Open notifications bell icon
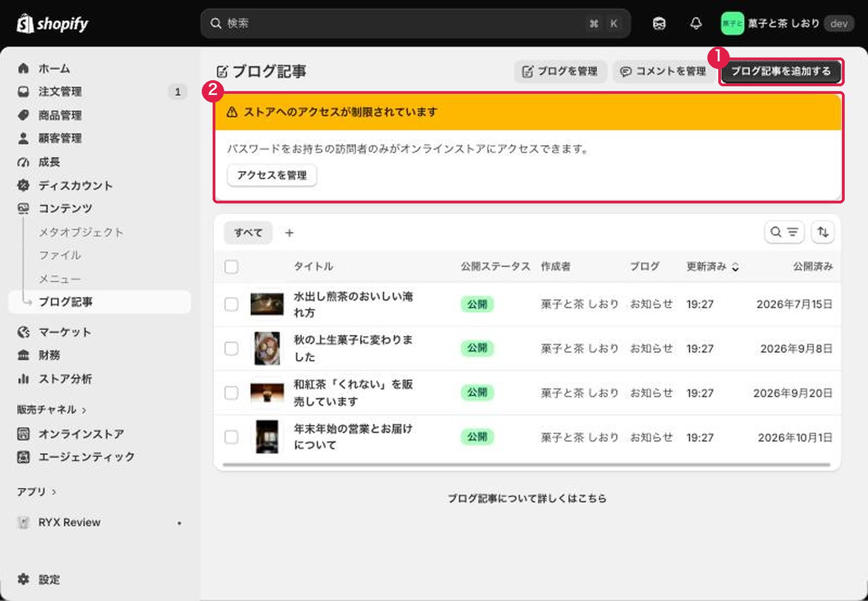The width and height of the screenshot is (868, 601). click(x=696, y=23)
